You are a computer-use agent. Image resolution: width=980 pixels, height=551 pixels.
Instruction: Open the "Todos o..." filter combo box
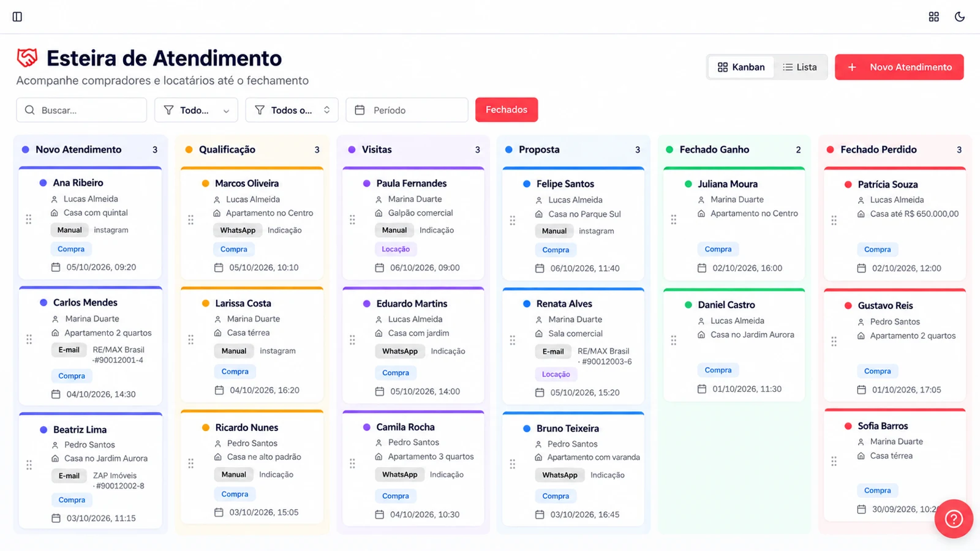coord(292,110)
